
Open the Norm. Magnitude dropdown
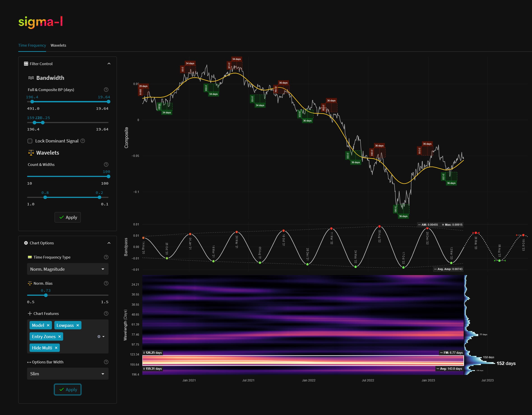click(x=67, y=269)
